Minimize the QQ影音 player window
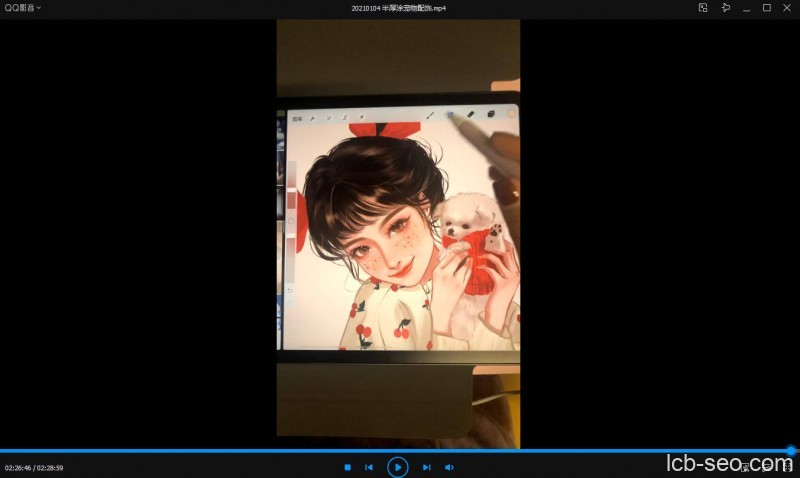The width and height of the screenshot is (800, 478). coord(746,7)
